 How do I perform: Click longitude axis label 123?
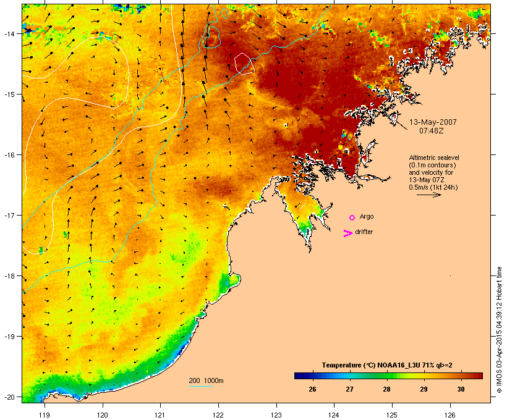point(276,415)
